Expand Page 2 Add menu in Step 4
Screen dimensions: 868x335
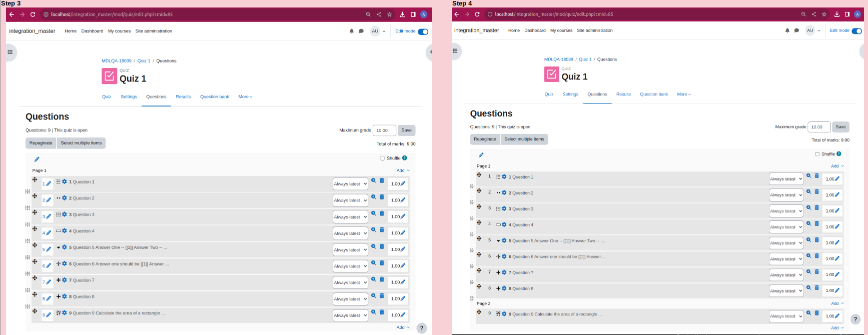[837, 303]
